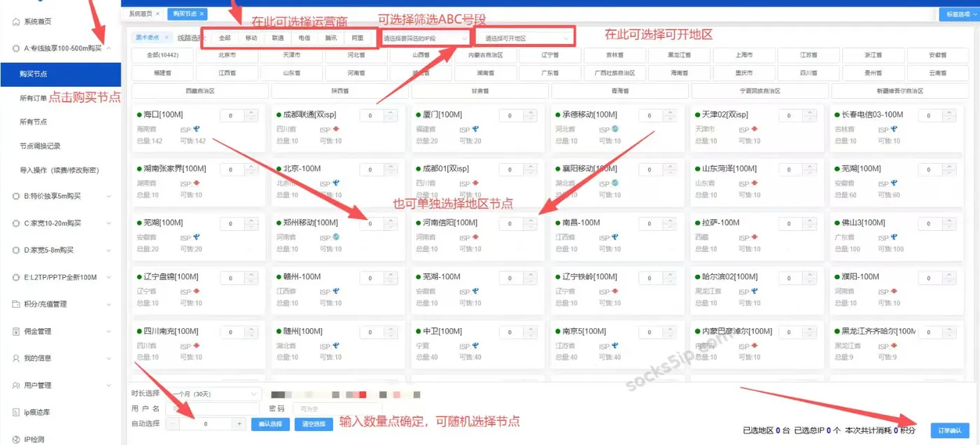Filter nodes by 西藏自治区

[200, 90]
